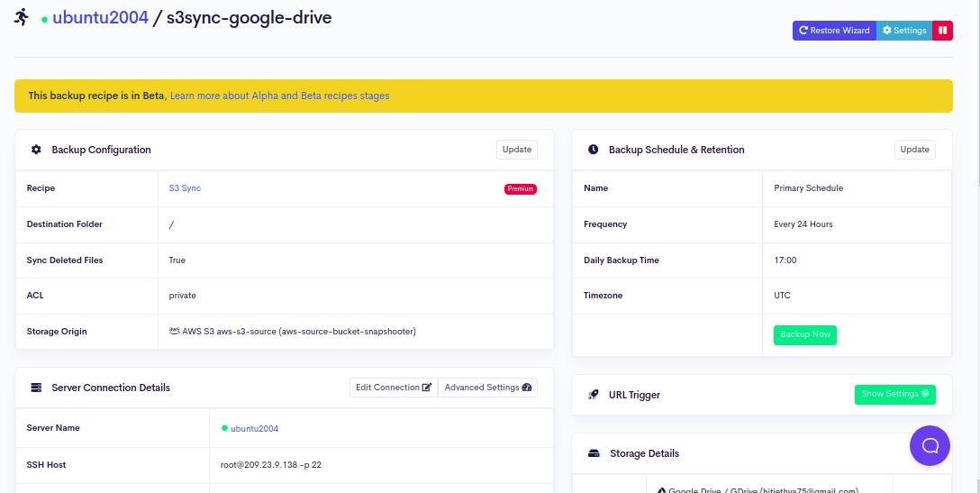Click the Server Connection Details server icon
The image size is (980, 493).
36,388
